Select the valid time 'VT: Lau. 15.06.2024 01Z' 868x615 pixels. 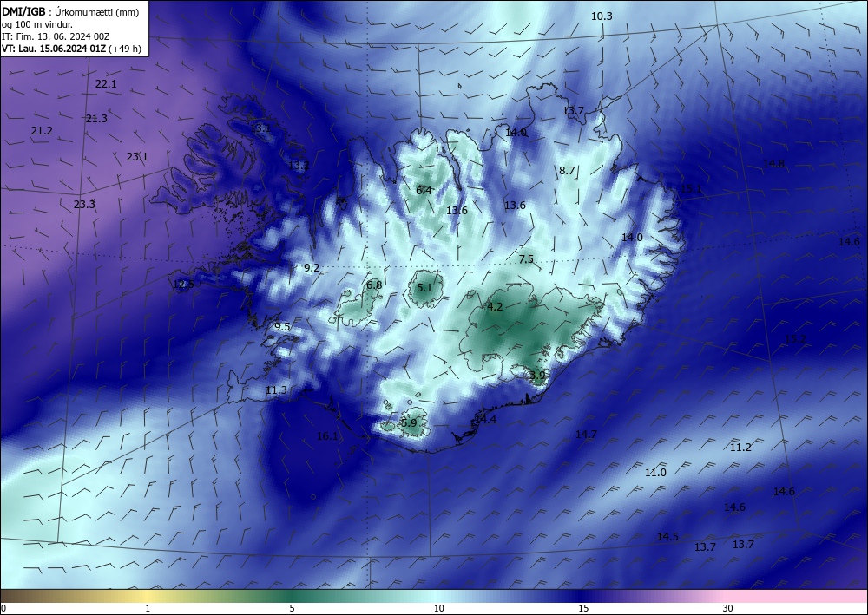pos(54,49)
